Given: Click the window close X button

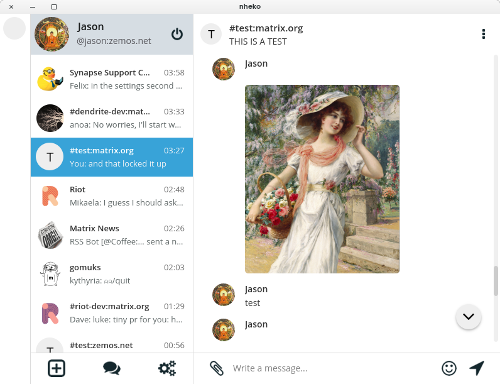Looking at the screenshot, I should 11,7.
